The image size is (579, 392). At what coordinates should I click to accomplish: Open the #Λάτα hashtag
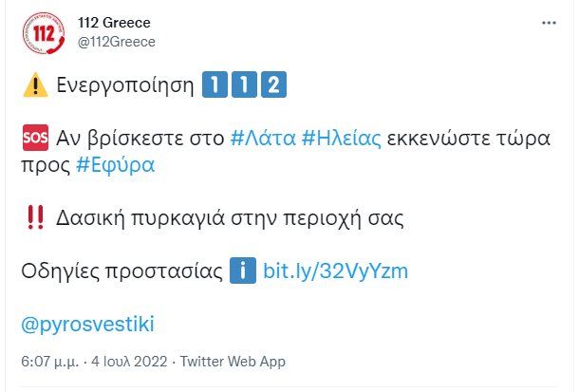pos(263,140)
